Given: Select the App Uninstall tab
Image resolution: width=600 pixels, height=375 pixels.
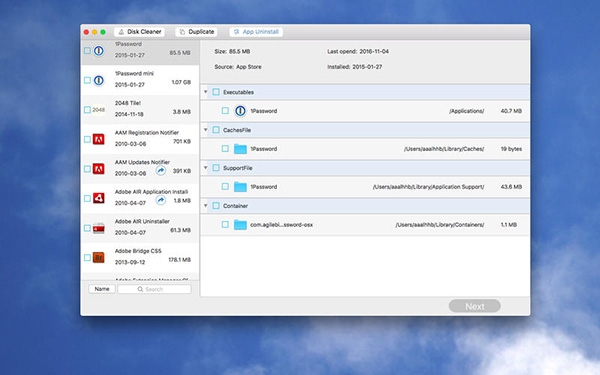Looking at the screenshot, I should tap(256, 32).
